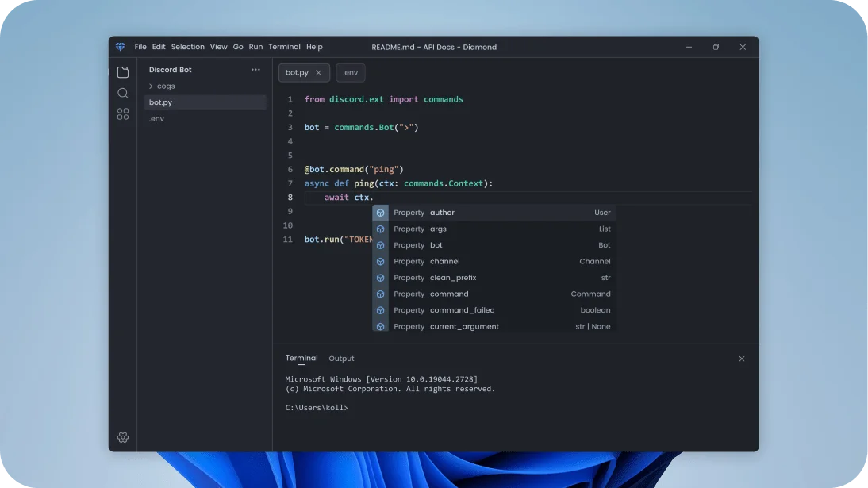Open the File menu
The width and height of the screenshot is (868, 488).
140,47
